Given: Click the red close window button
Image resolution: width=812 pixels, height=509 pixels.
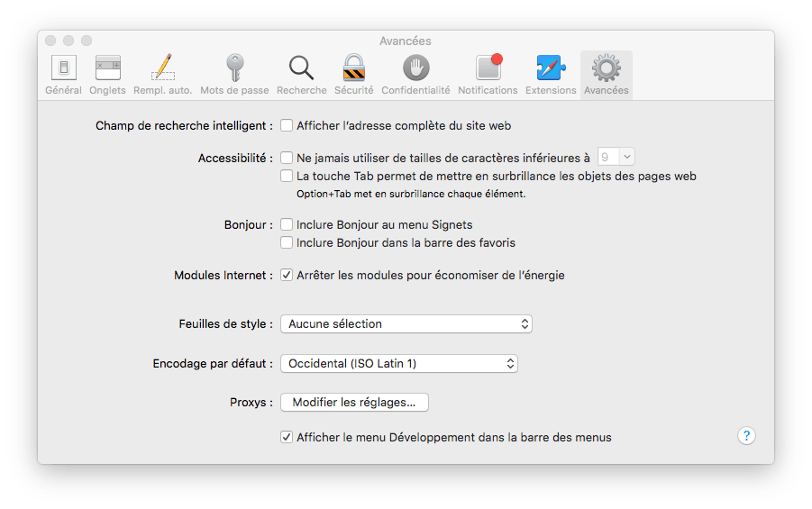Looking at the screenshot, I should click(x=50, y=41).
